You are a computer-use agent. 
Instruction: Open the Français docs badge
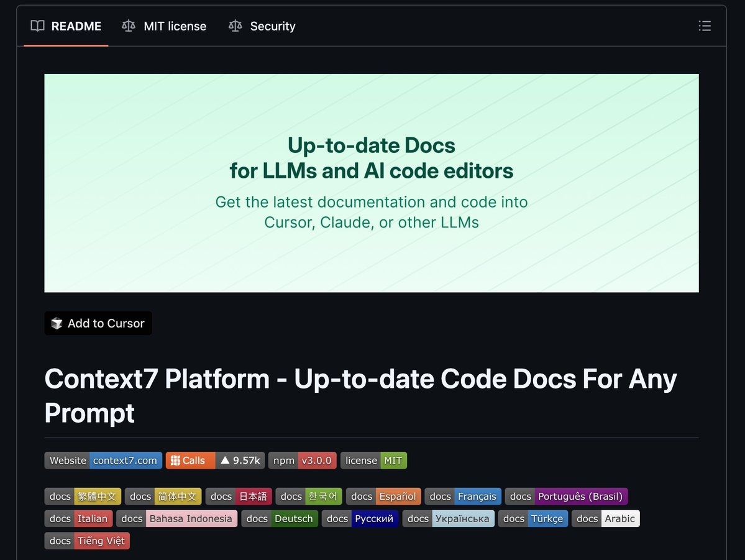point(463,497)
